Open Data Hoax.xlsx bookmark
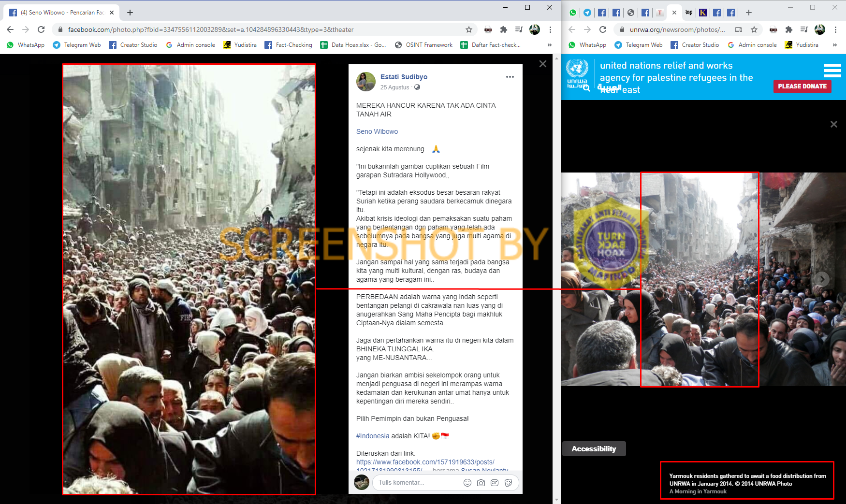846x504 pixels. [353, 45]
